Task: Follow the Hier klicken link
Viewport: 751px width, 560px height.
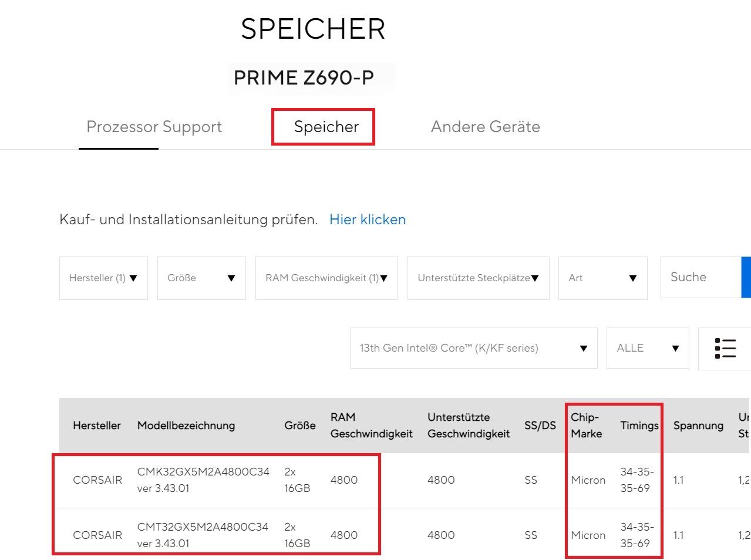Action: (x=368, y=220)
